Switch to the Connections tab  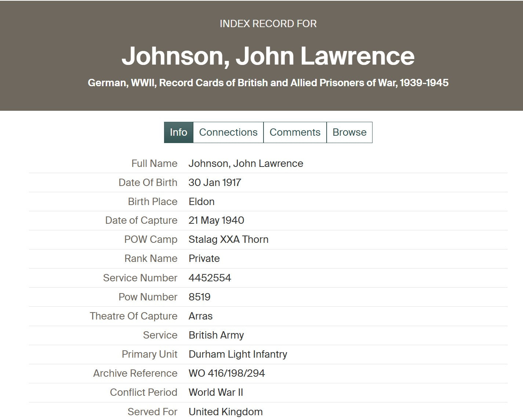(228, 132)
